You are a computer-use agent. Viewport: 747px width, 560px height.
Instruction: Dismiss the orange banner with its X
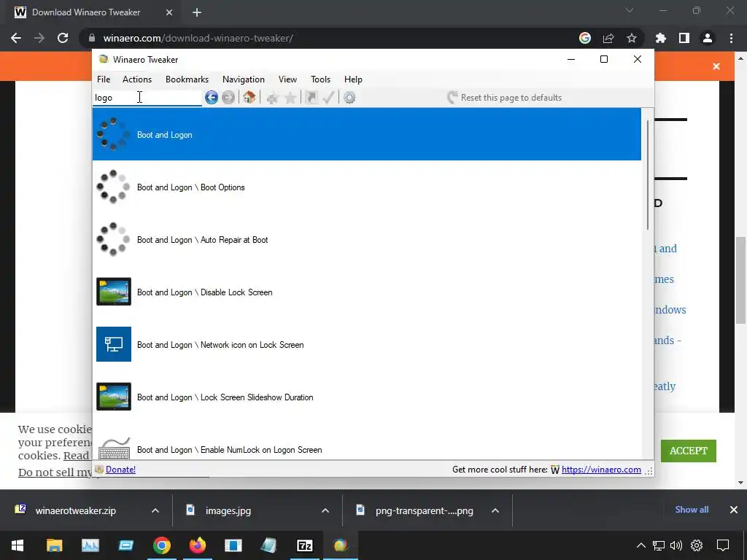click(716, 66)
